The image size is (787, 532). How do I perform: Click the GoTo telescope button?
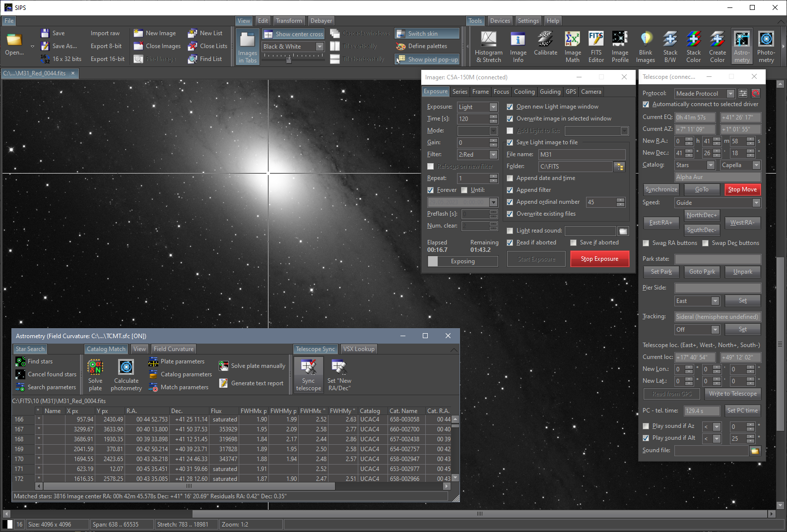pos(702,189)
